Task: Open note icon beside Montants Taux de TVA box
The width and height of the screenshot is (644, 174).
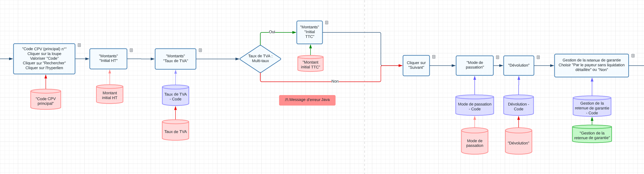Action: click(200, 50)
